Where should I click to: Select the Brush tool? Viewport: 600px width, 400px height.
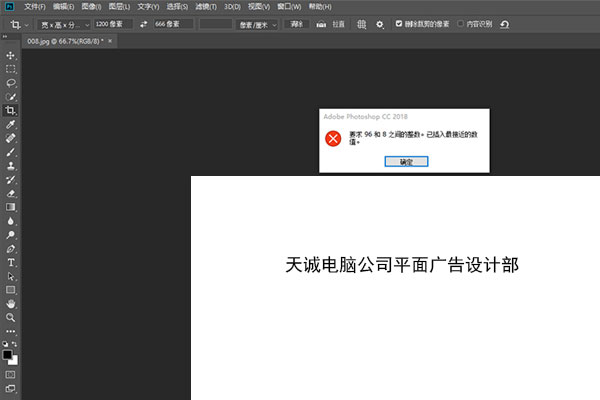[x=11, y=152]
